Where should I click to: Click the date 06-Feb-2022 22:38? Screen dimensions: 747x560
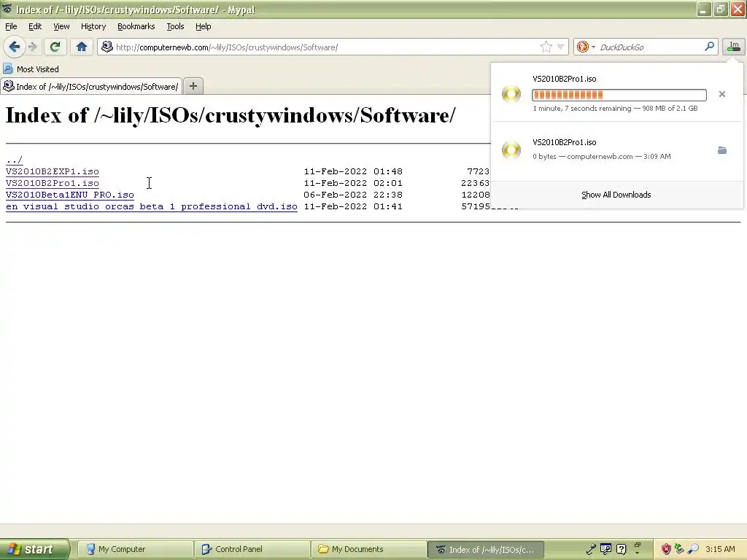pos(353,195)
